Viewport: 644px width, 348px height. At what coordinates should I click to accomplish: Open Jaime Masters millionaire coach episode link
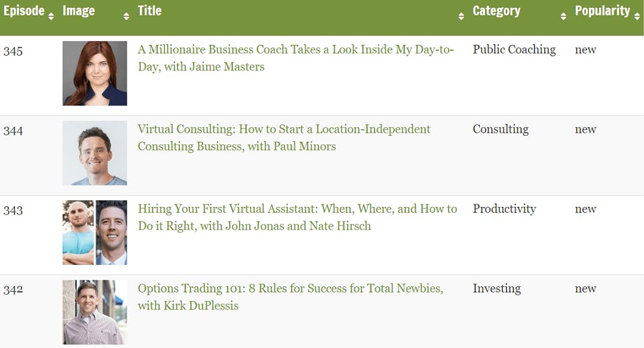point(296,58)
